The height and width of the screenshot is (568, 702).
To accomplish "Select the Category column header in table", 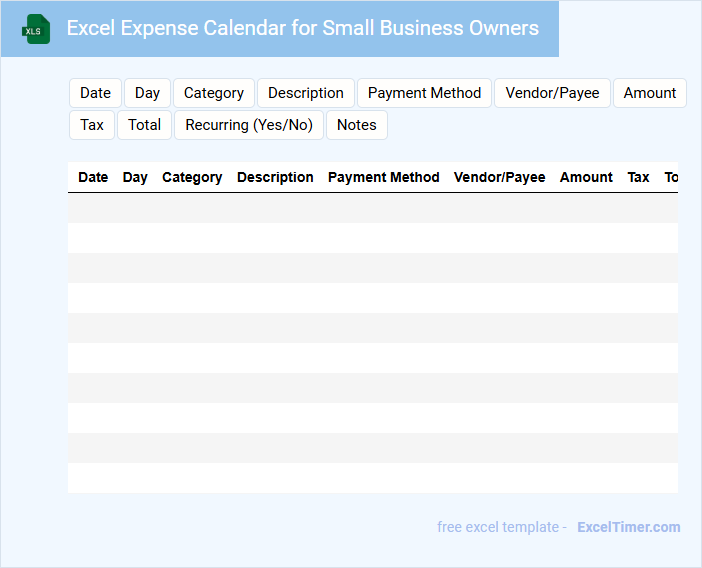I will coord(192,177).
